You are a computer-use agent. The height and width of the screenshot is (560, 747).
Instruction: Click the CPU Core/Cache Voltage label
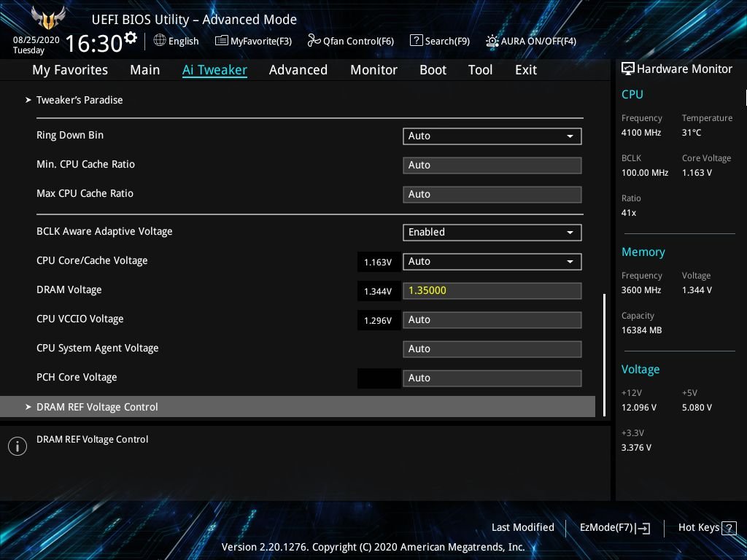point(92,260)
